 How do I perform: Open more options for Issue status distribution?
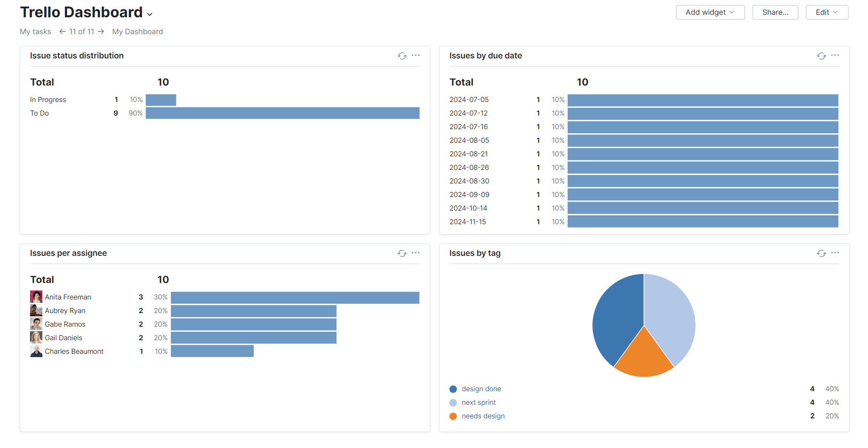pos(416,56)
